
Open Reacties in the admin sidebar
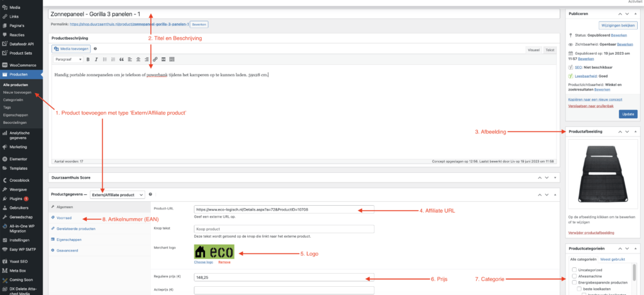[16, 35]
